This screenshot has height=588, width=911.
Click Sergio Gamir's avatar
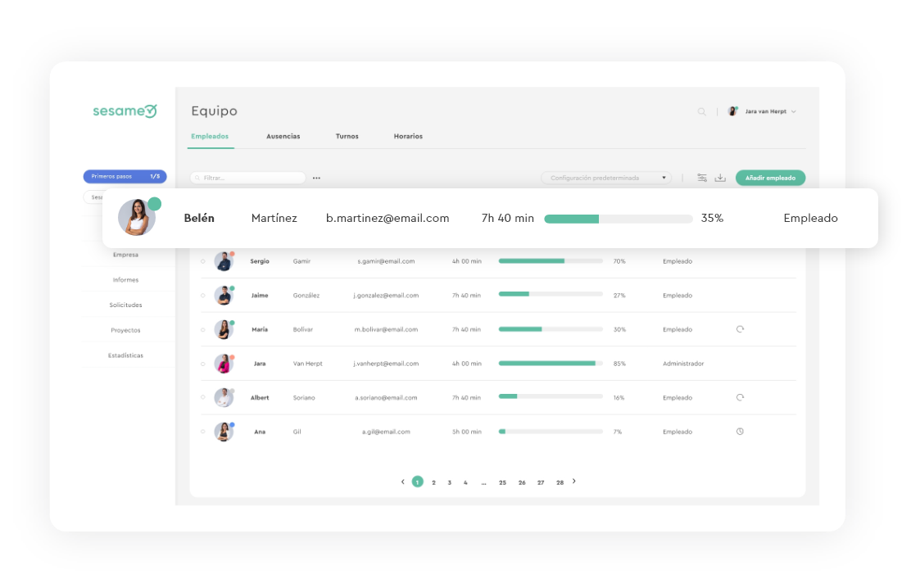click(x=224, y=261)
